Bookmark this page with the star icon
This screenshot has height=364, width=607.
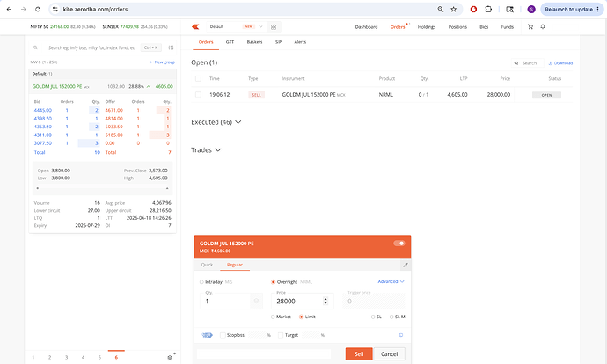(x=453, y=9)
